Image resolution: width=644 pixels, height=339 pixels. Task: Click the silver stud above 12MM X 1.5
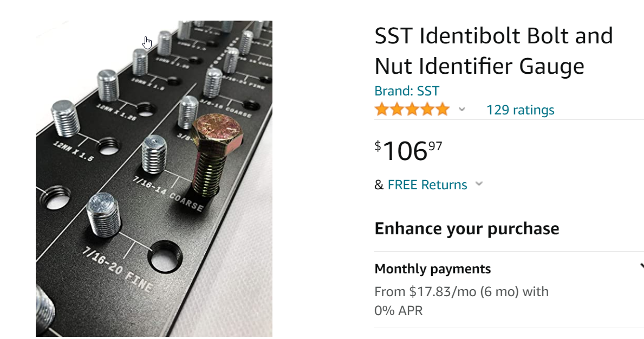coord(65,117)
